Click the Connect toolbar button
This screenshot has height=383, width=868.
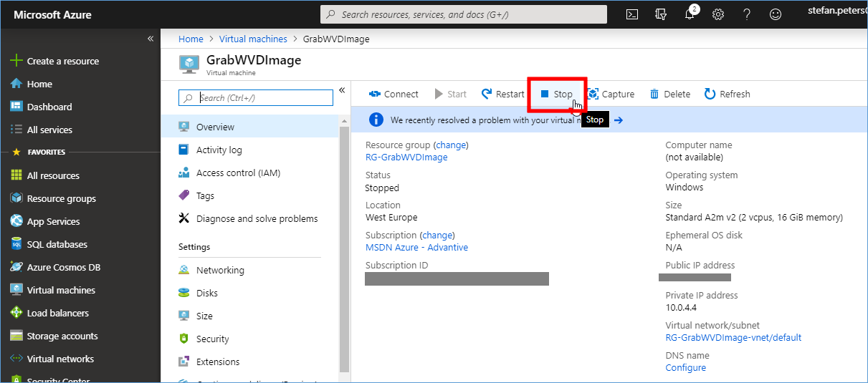394,94
